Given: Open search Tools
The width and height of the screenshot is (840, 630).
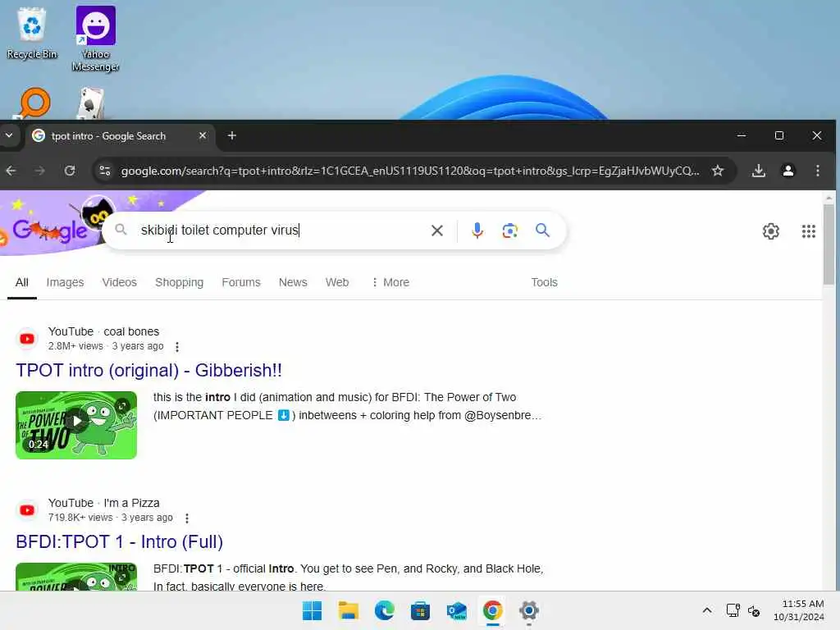Looking at the screenshot, I should (x=545, y=282).
